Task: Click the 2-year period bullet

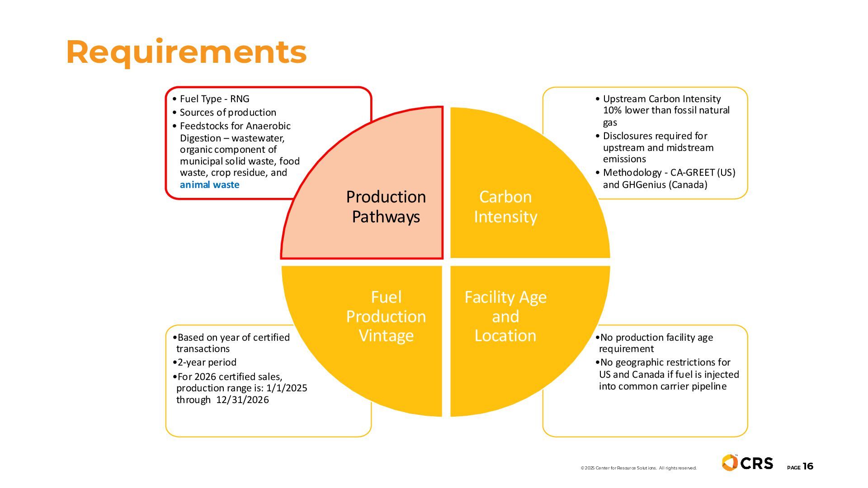Action: (207, 362)
